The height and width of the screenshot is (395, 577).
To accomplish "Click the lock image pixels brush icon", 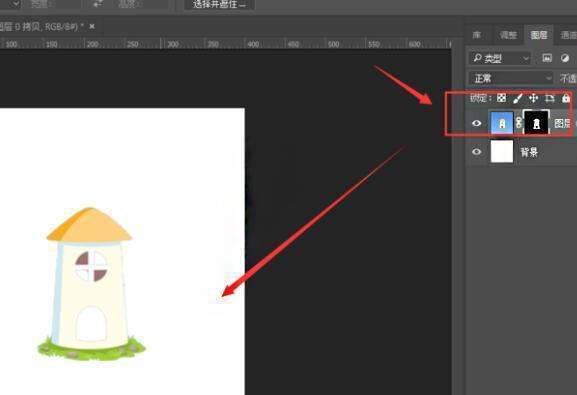I will coord(517,98).
